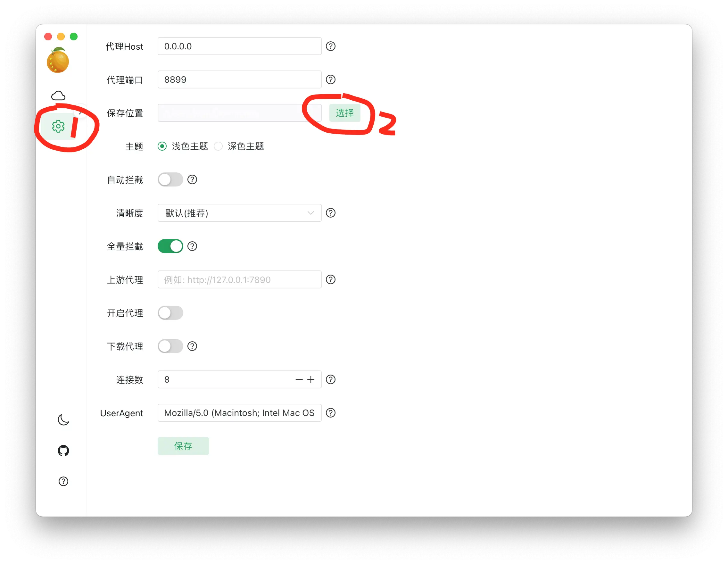Turn on the 下载代理 switch
Image resolution: width=728 pixels, height=564 pixels.
click(170, 346)
